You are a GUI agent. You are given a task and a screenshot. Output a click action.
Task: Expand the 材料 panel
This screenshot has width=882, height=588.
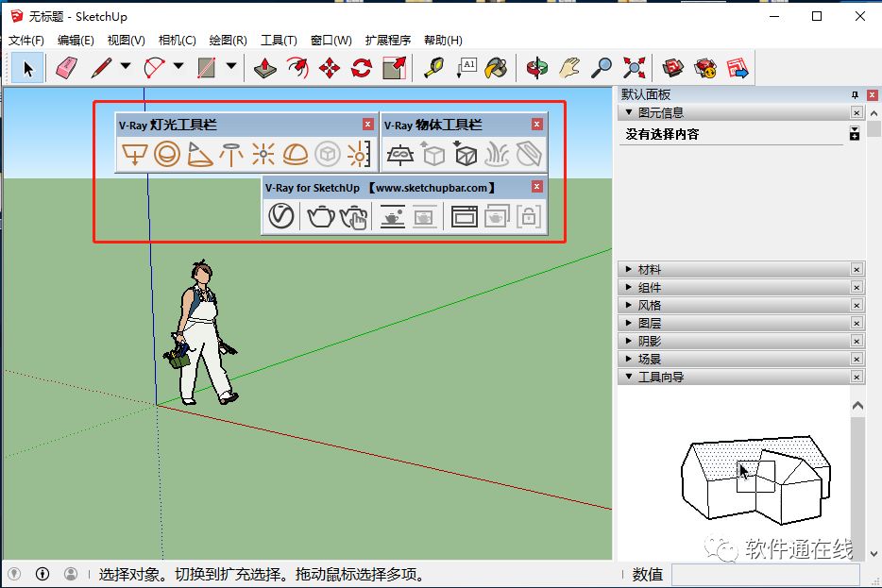click(629, 269)
